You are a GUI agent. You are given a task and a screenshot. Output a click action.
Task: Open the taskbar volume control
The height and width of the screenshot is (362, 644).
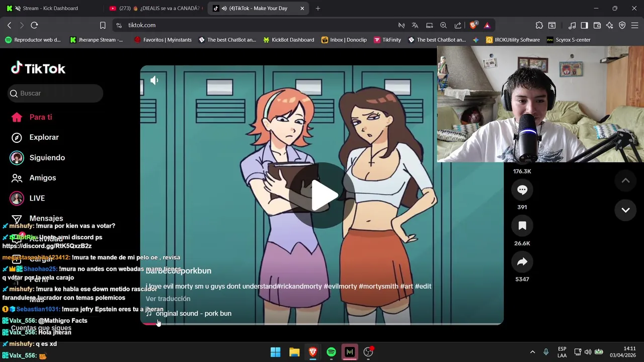point(588,352)
